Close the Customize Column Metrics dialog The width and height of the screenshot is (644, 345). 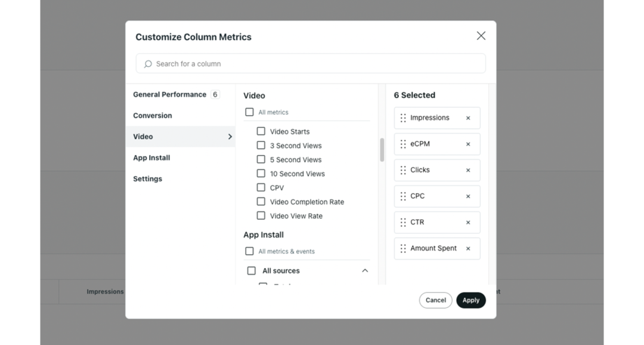(x=481, y=36)
